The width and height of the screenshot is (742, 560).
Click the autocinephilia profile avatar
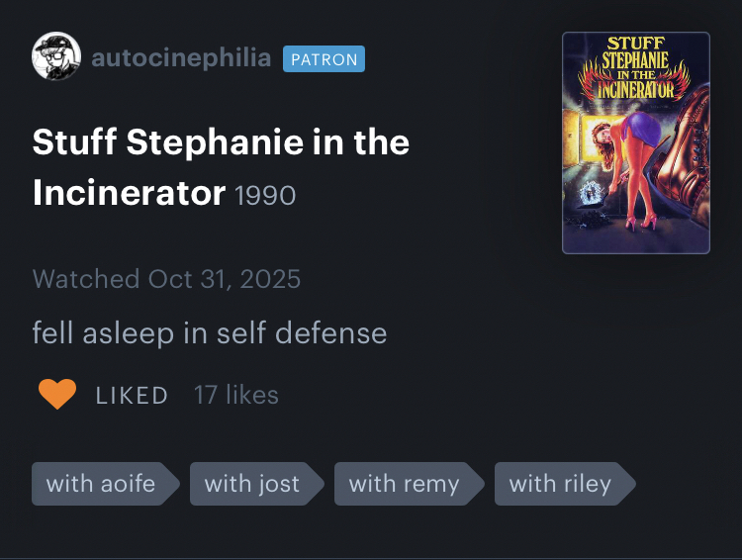56,57
